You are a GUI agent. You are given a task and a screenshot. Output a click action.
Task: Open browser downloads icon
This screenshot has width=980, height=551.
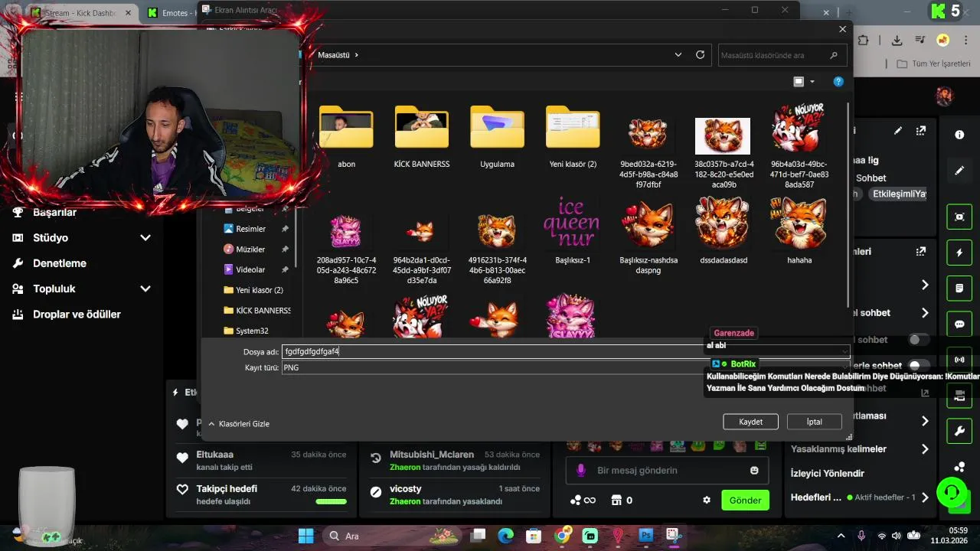click(897, 41)
